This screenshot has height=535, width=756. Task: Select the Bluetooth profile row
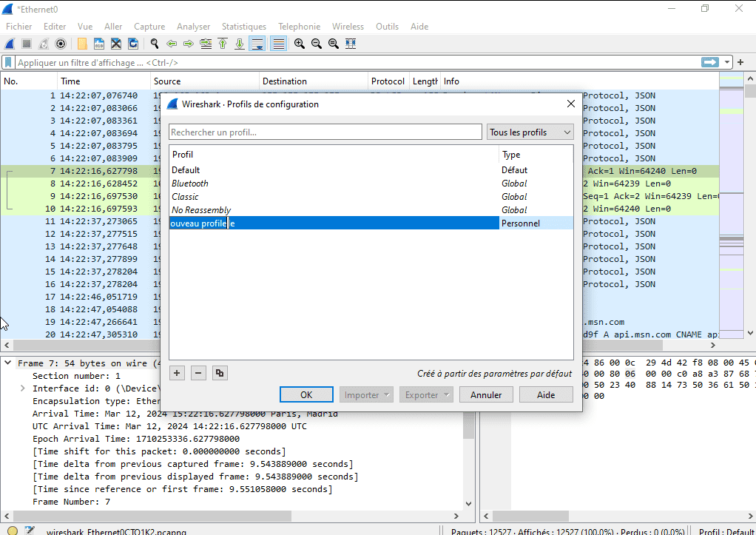pyautogui.click(x=371, y=184)
